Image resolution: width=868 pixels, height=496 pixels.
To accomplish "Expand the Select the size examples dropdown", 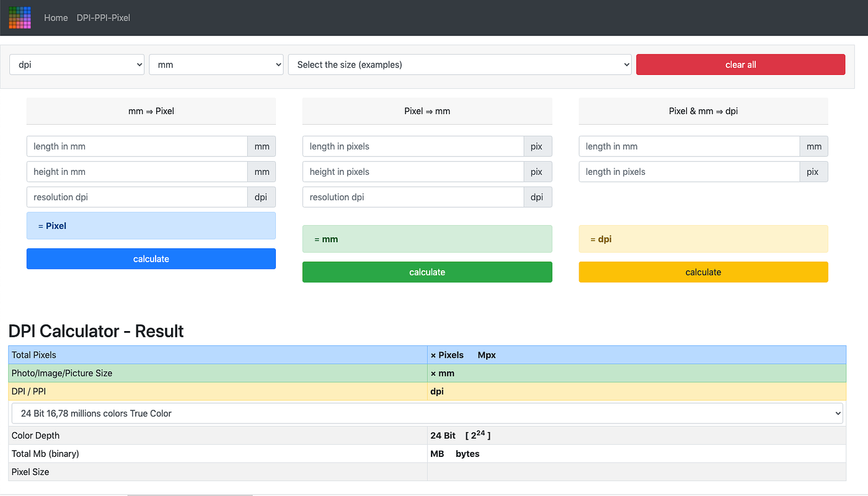I will click(x=460, y=64).
